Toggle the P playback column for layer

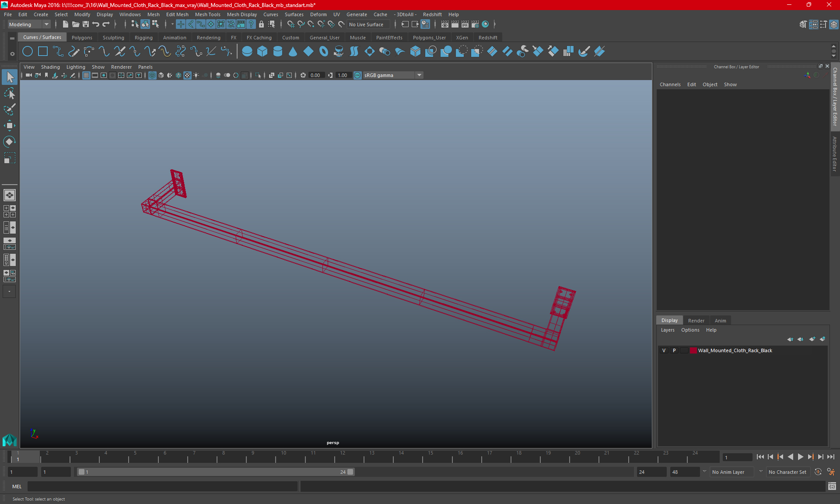pyautogui.click(x=674, y=350)
